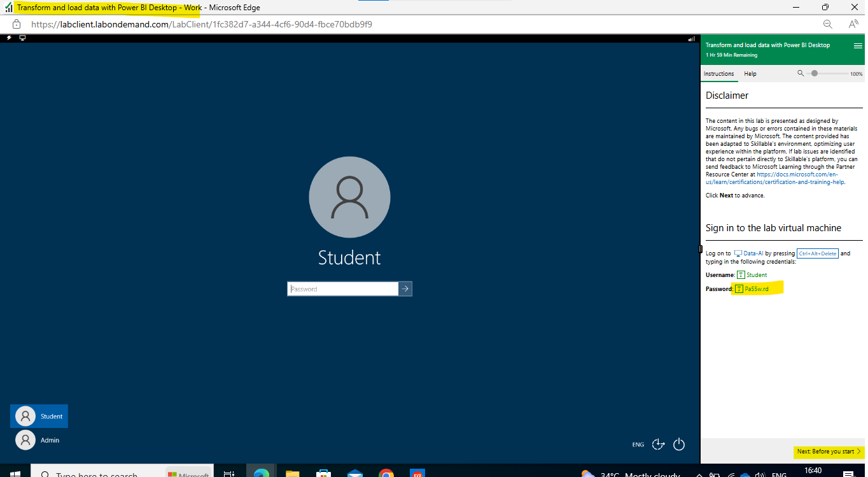Submit password with the arrow button
Screen dimensions: 868x477
click(x=405, y=289)
